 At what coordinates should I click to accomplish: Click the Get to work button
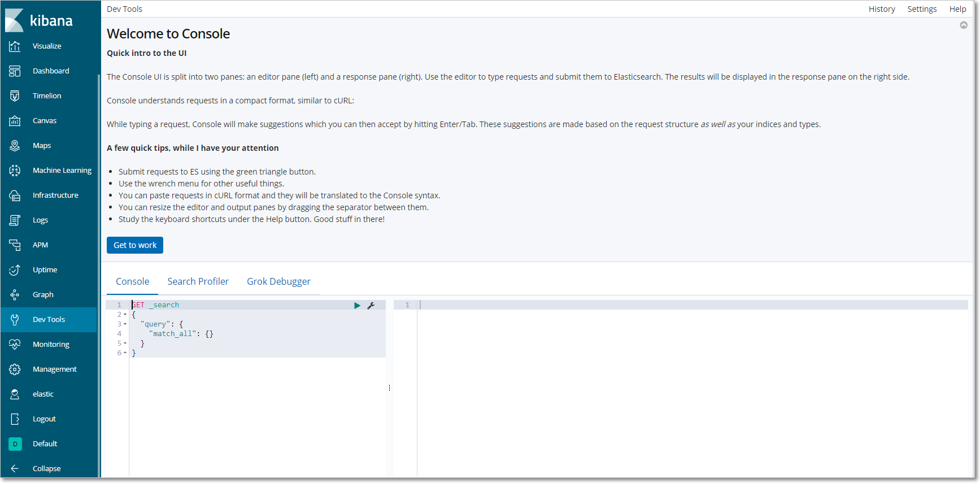point(135,245)
